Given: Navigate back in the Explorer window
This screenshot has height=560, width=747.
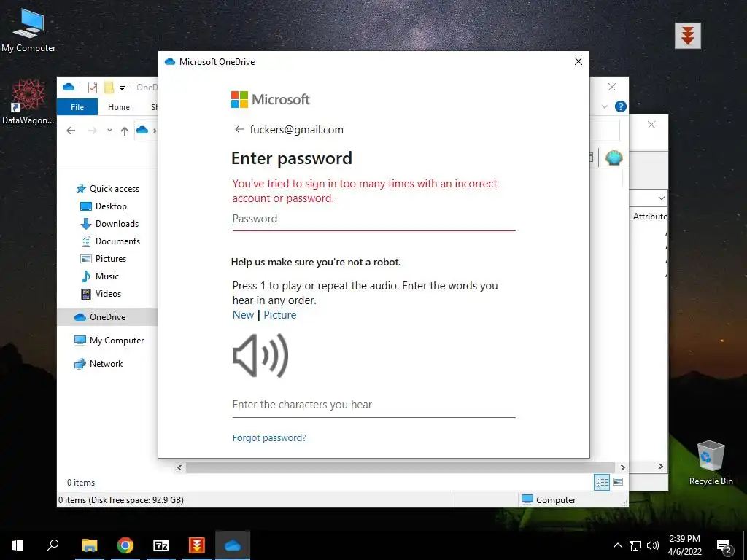Looking at the screenshot, I should 71,131.
